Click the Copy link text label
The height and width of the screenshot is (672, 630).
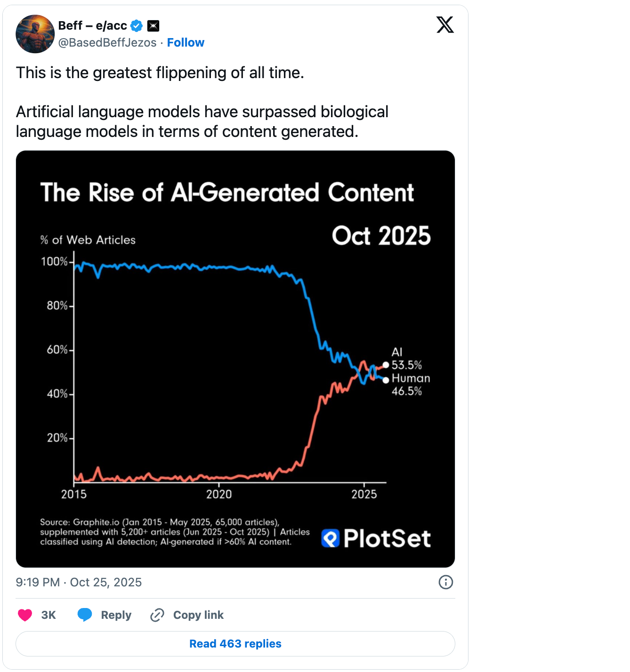point(198,615)
